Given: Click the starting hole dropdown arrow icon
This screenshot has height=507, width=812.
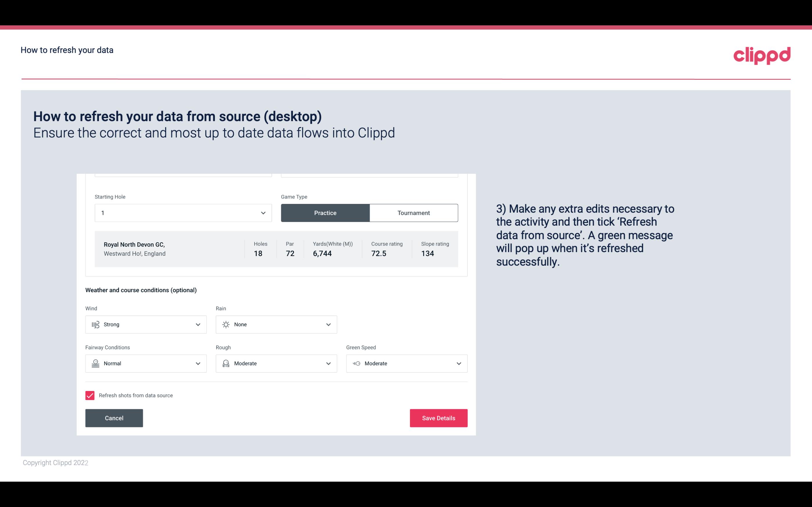Looking at the screenshot, I should pos(263,213).
